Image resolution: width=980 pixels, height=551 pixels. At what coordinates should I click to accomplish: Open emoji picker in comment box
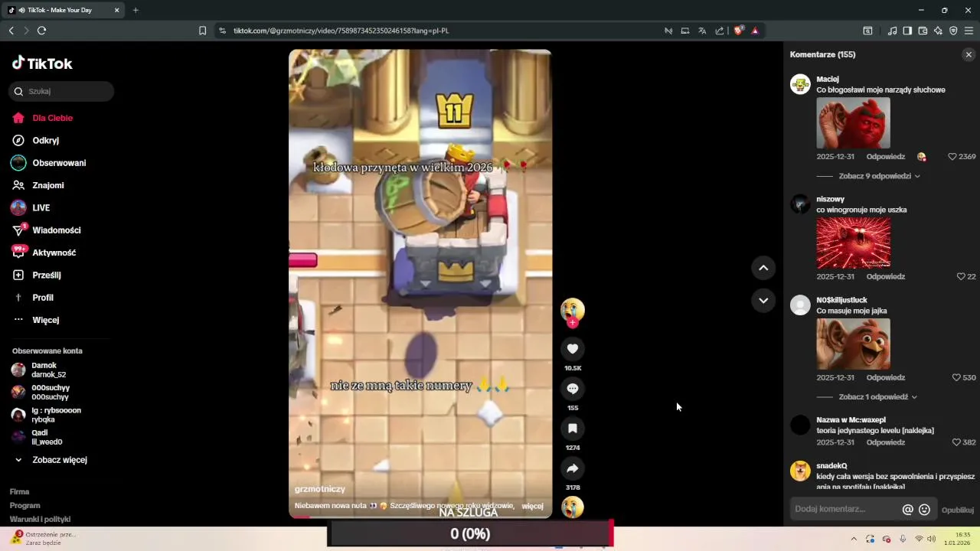point(924,510)
